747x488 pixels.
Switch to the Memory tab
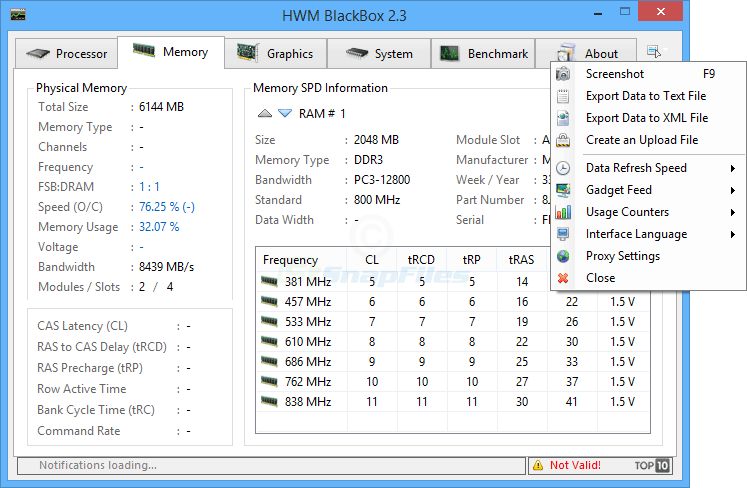point(171,52)
